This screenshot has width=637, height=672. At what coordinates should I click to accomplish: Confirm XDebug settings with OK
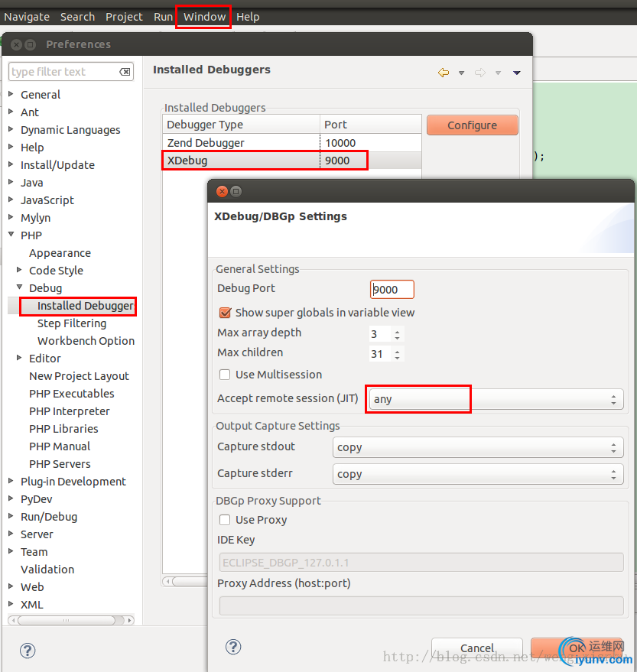(x=577, y=648)
